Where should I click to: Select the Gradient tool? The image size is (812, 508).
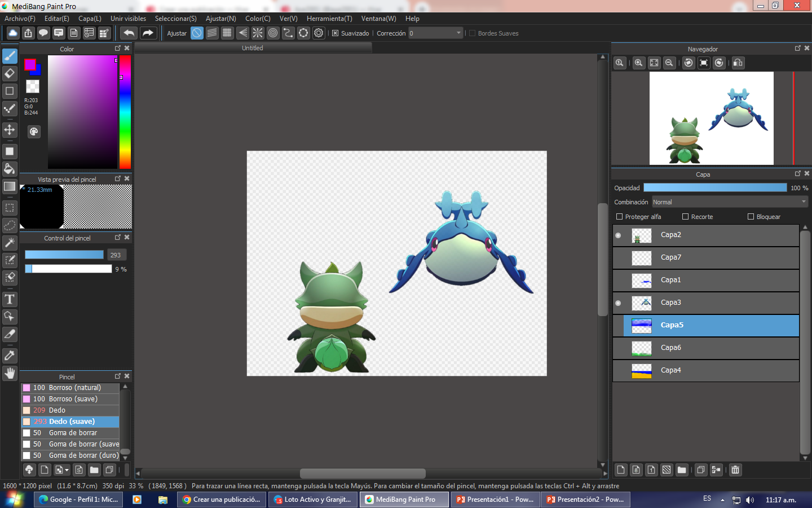(x=10, y=186)
